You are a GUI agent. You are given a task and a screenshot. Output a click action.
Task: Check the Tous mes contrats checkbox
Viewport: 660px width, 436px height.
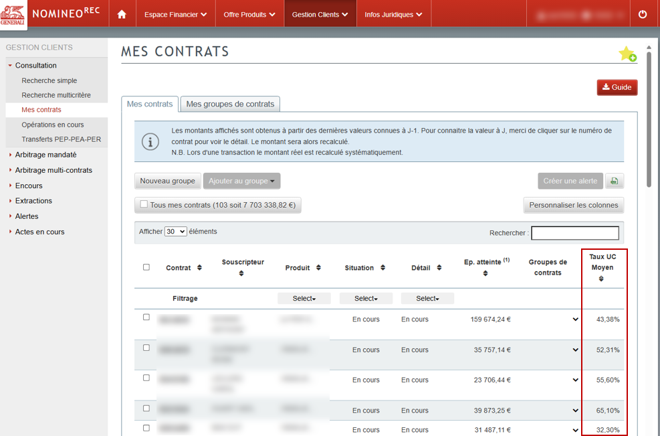[144, 205]
